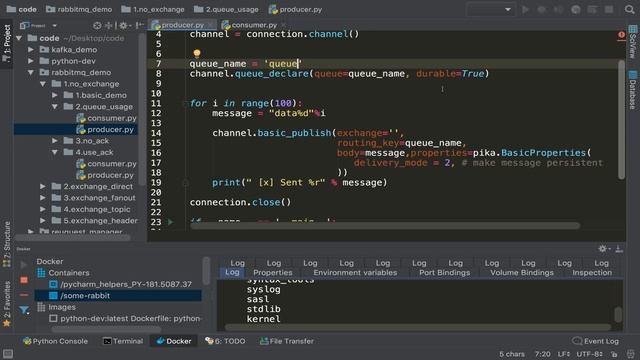Collapse the 4.use_ack folder
Image resolution: width=640 pixels, height=360 pixels.
point(55,152)
